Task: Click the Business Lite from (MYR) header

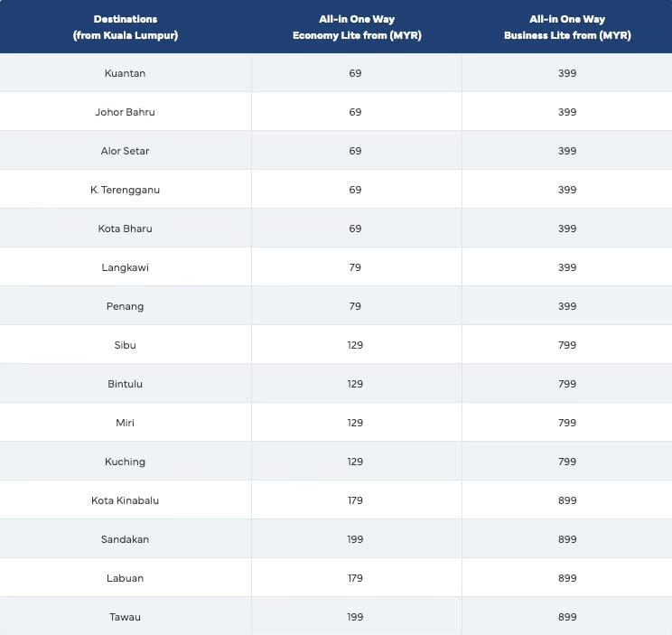Action: [x=567, y=27]
